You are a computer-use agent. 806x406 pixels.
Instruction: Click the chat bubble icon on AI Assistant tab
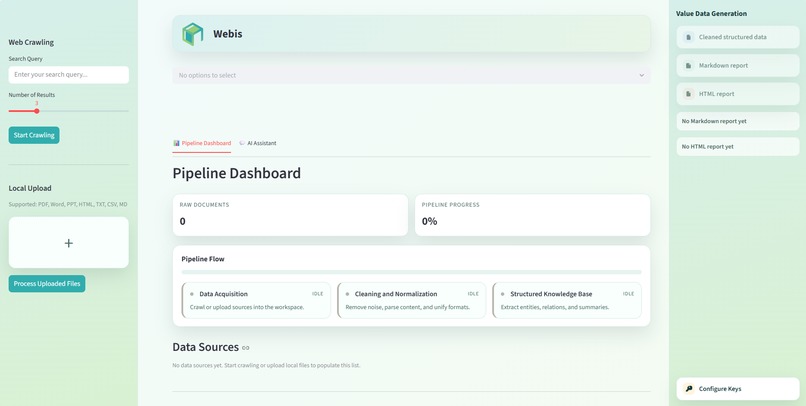(242, 143)
